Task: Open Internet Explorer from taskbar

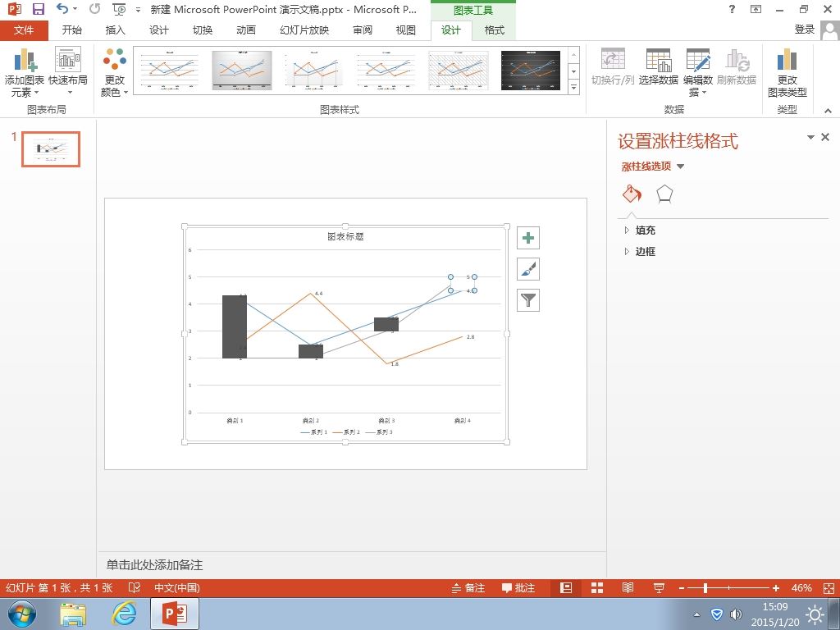Action: pyautogui.click(x=125, y=614)
